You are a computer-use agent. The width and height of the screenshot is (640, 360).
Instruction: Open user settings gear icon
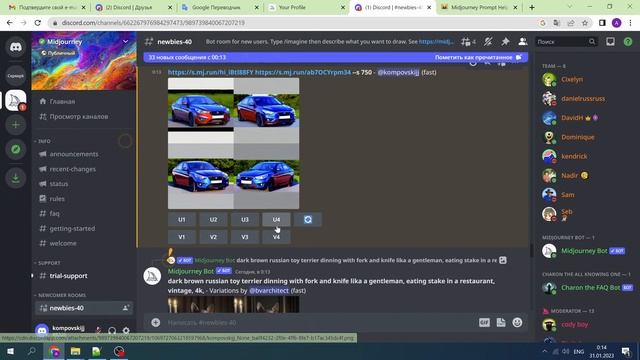tap(126, 330)
